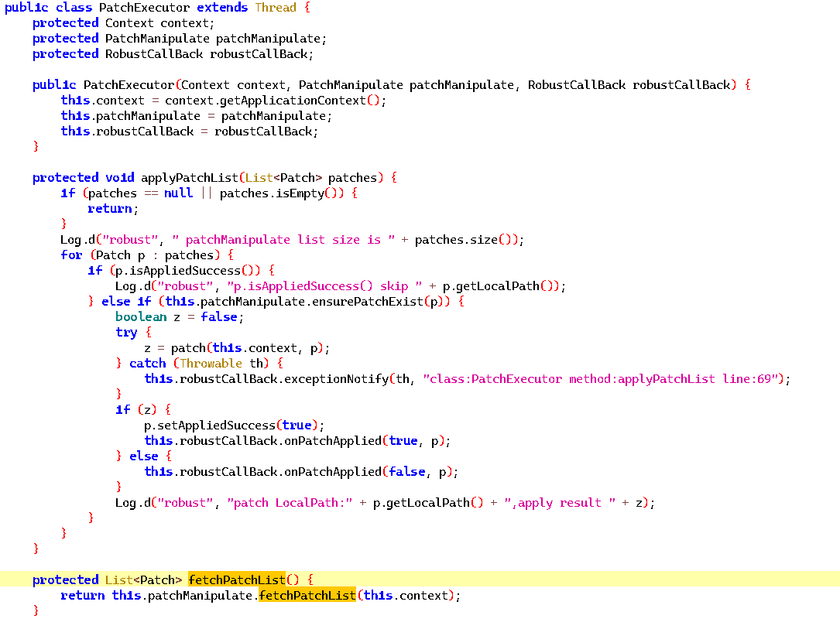The image size is (840, 629).
Task: Click the highlighted fetchPatchList method declaration
Action: click(237, 579)
